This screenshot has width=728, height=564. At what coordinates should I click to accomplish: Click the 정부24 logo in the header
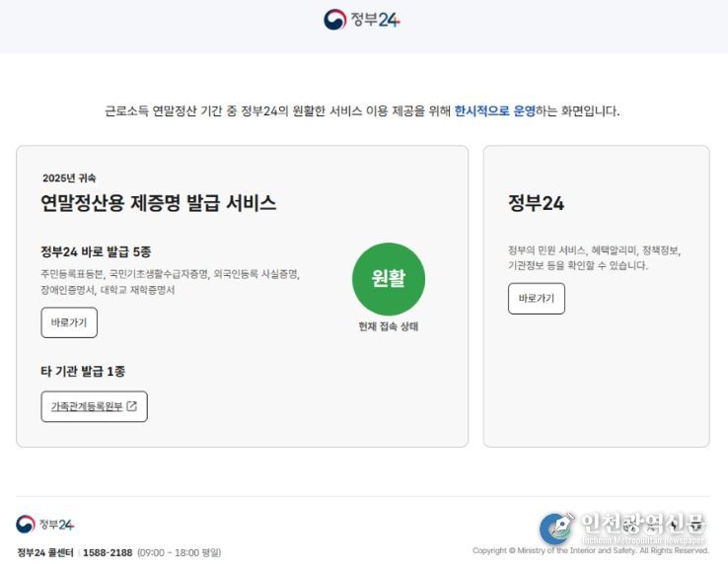point(362,20)
